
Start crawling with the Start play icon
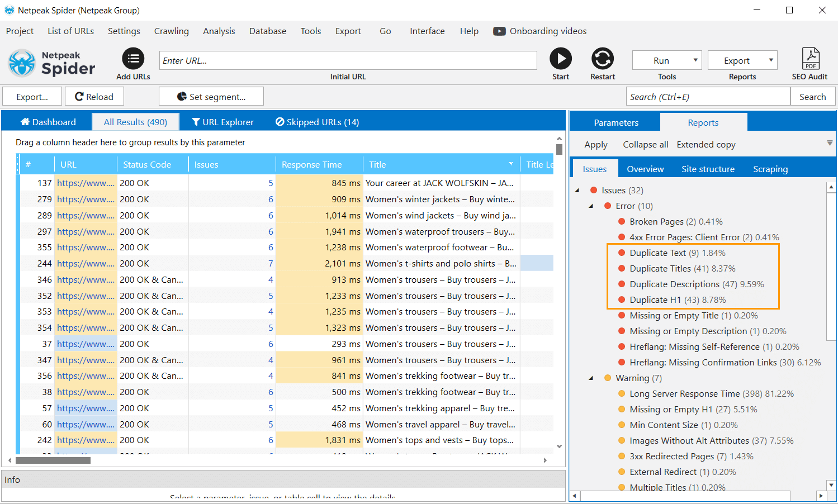pos(560,59)
